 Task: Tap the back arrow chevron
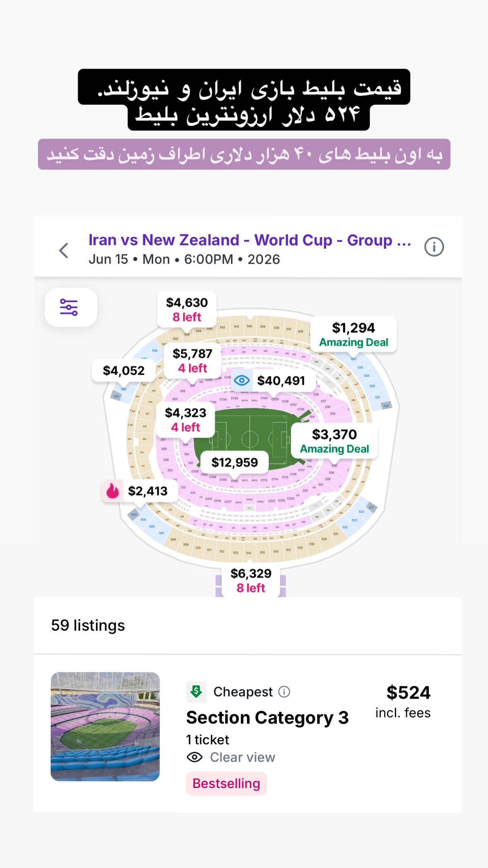pos(64,251)
